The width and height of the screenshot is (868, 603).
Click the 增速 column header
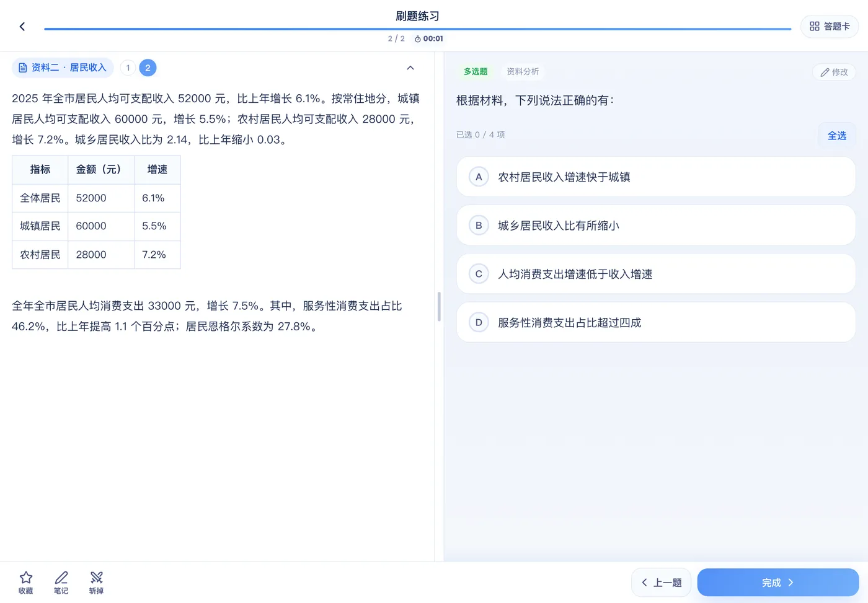coord(157,170)
